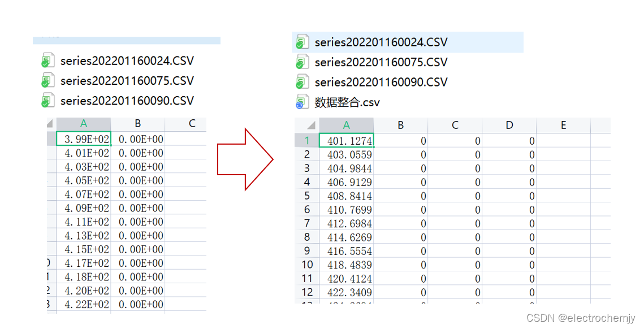Select row 5 header in right sheet
The width and height of the screenshot is (644, 329).
307,196
